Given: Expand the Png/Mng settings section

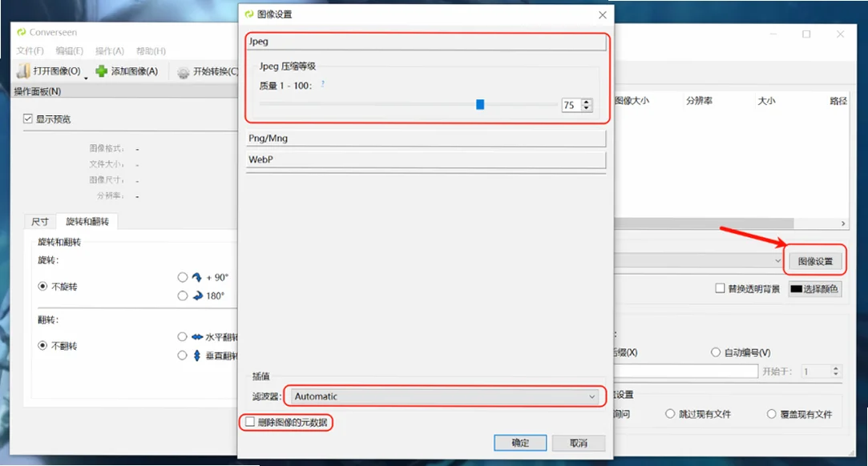Looking at the screenshot, I should [426, 139].
